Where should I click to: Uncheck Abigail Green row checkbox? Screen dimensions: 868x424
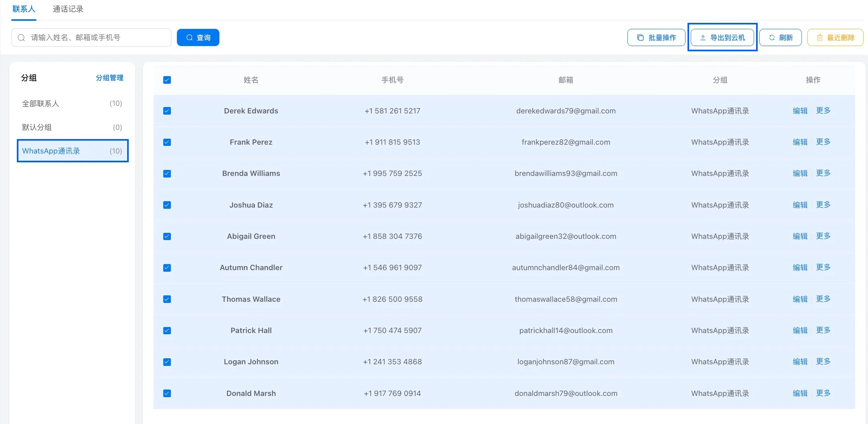click(x=167, y=236)
